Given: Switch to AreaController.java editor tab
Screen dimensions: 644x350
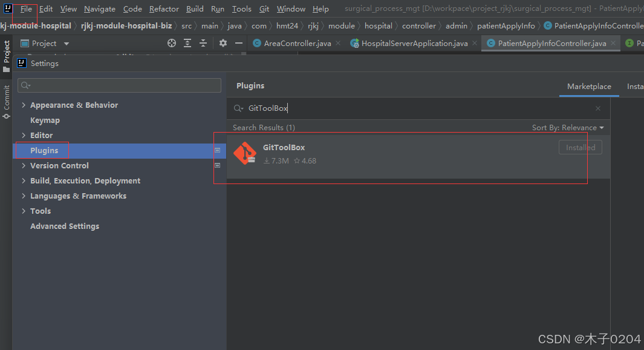Looking at the screenshot, I should coord(298,43).
